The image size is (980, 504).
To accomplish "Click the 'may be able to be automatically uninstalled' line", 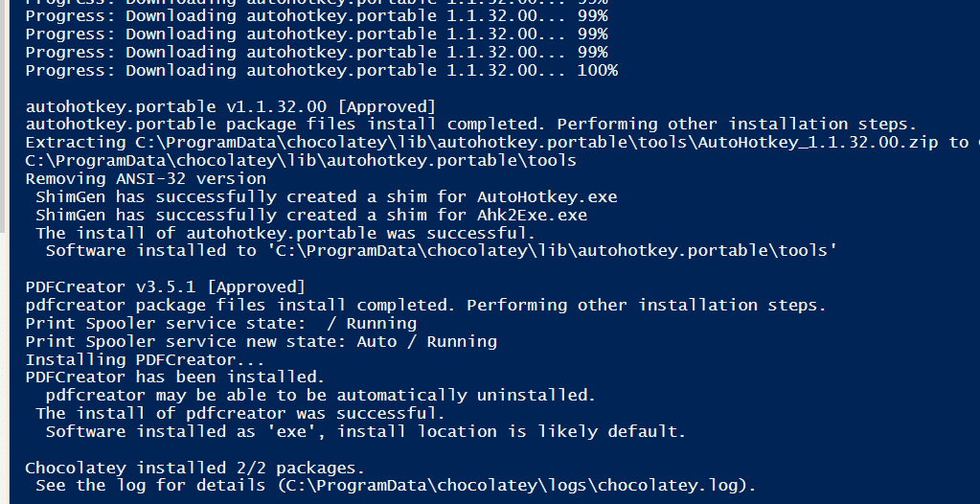I will coord(321,395).
